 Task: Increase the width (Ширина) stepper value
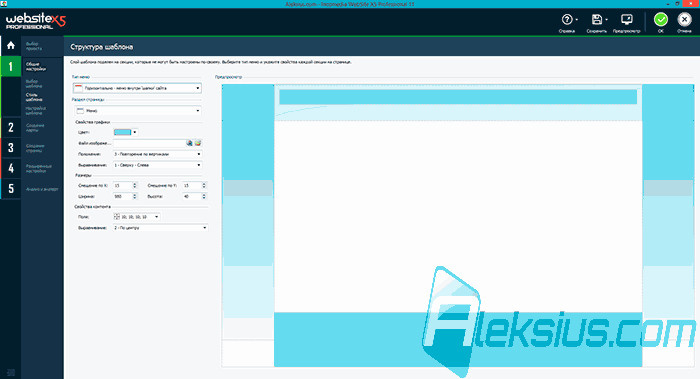pyautogui.click(x=135, y=195)
